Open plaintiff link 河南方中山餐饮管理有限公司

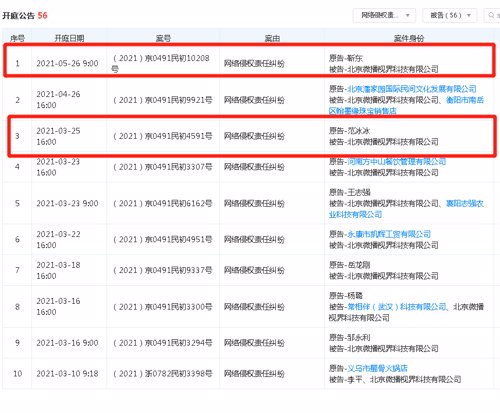click(x=396, y=162)
